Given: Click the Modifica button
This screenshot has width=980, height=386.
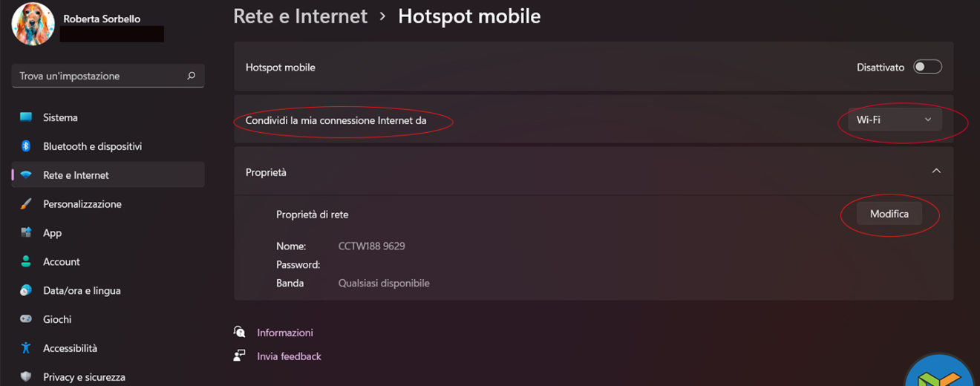Looking at the screenshot, I should click(x=889, y=214).
